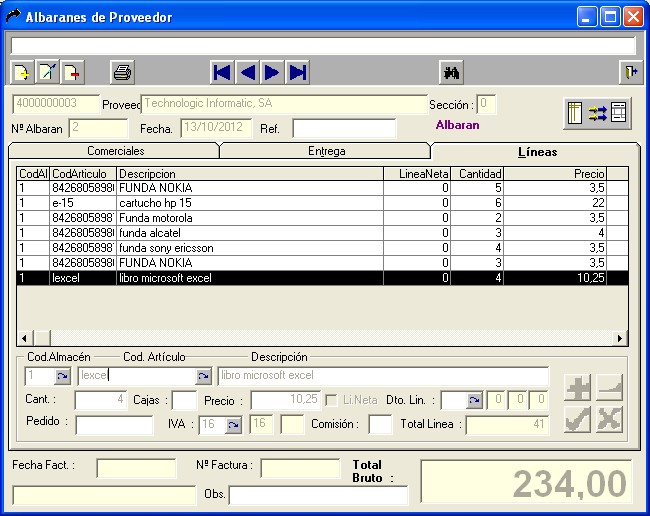Go to next record arrow

(x=272, y=73)
